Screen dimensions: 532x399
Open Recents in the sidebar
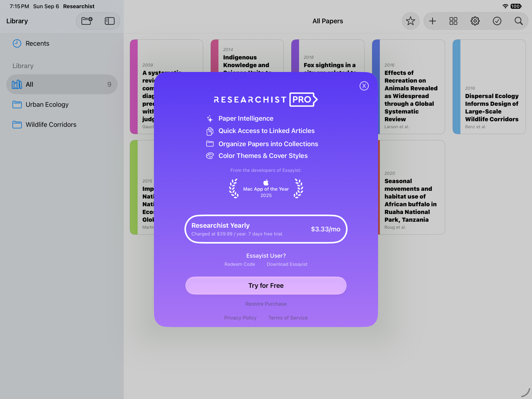point(62,44)
